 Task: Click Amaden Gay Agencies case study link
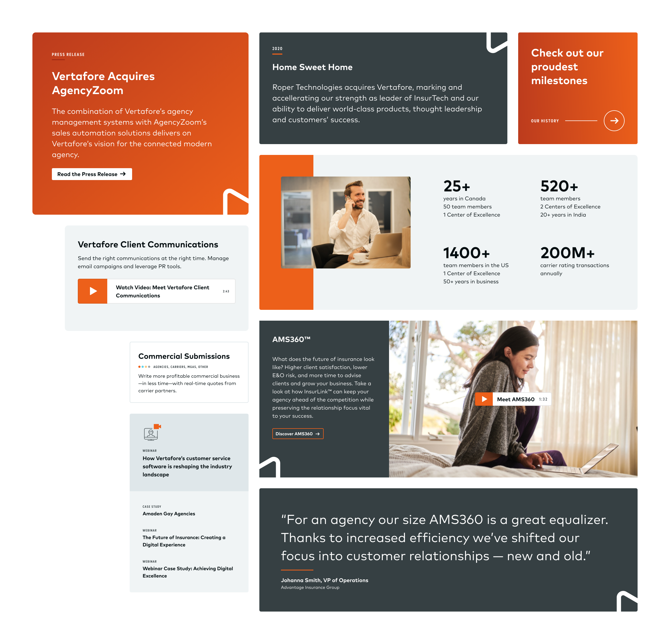170,513
